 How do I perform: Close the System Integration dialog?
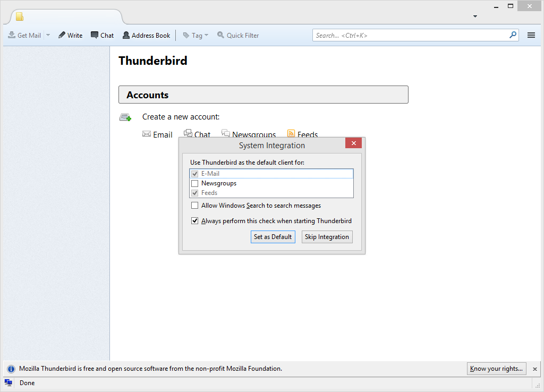coord(353,143)
